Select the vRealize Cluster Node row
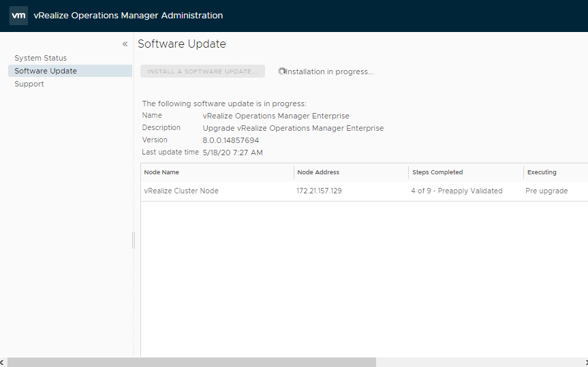 tap(364, 191)
